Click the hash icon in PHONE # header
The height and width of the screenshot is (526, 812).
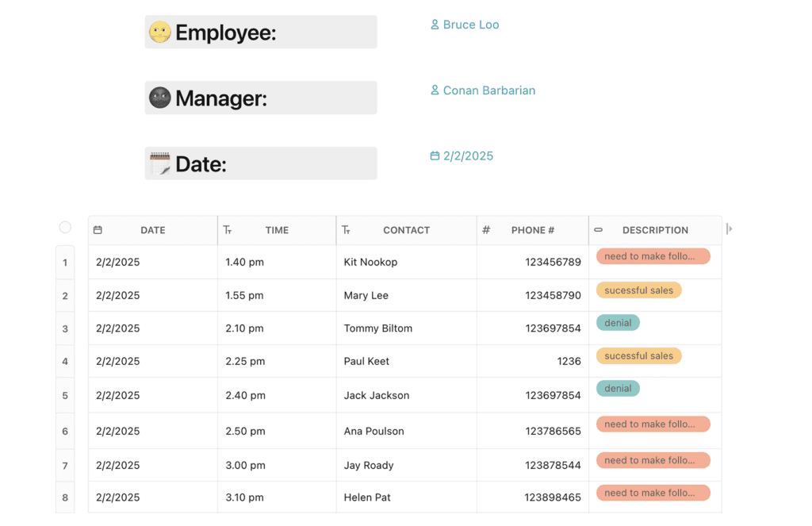tap(486, 230)
